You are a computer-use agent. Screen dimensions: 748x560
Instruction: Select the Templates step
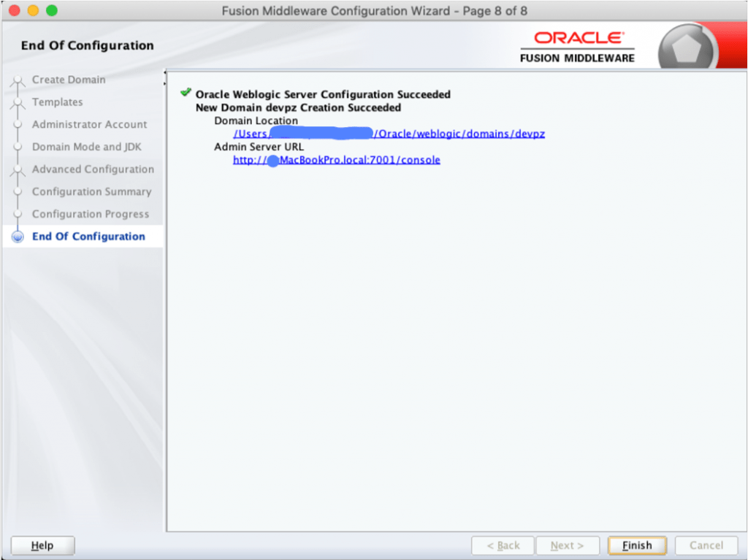tap(57, 102)
